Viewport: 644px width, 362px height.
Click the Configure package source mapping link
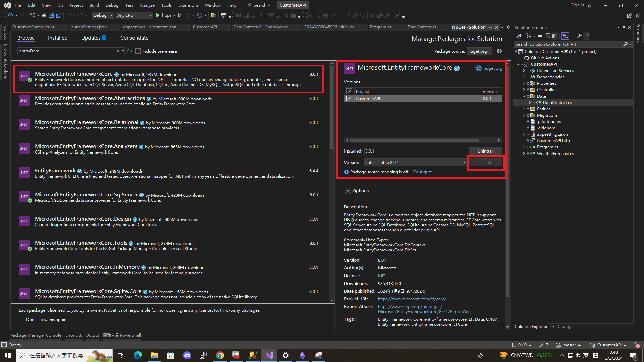click(x=422, y=172)
